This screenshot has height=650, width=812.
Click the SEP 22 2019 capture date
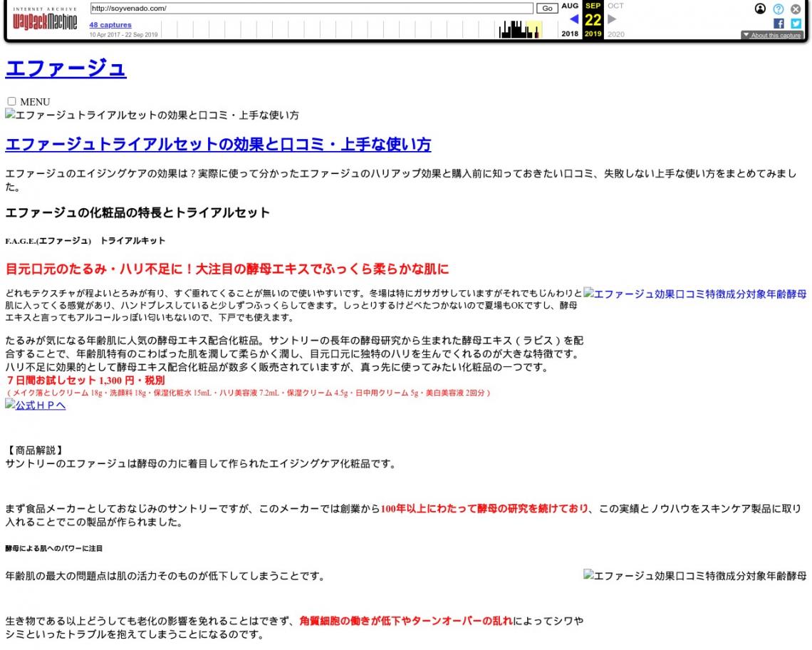(x=593, y=20)
